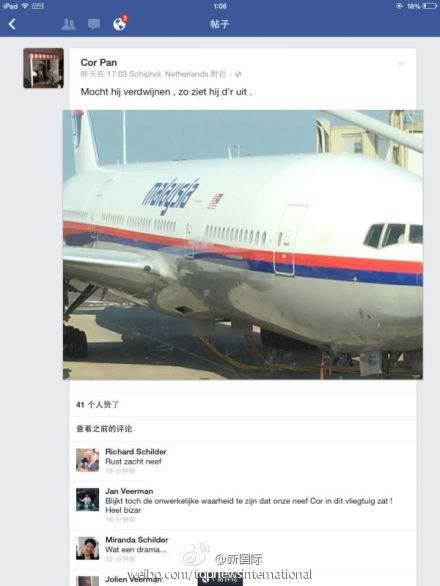This screenshot has width=440, height=586.
Task: Open Richard Schilder's avatar
Action: pyautogui.click(x=87, y=460)
